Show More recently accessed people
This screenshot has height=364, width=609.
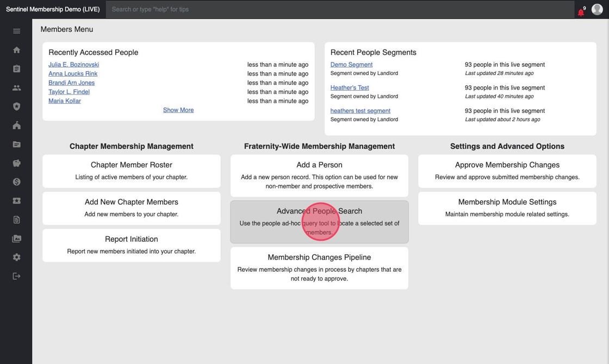pos(178,110)
